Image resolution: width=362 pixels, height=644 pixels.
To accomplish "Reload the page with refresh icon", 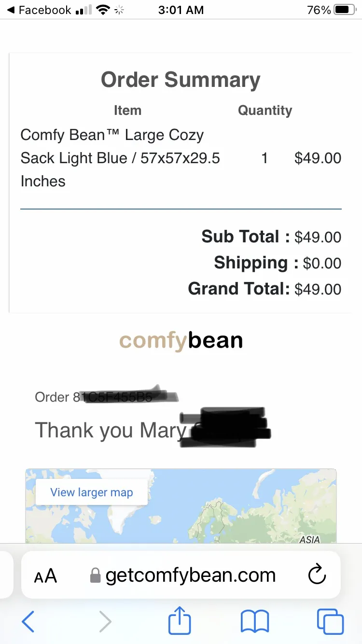I will (x=317, y=575).
